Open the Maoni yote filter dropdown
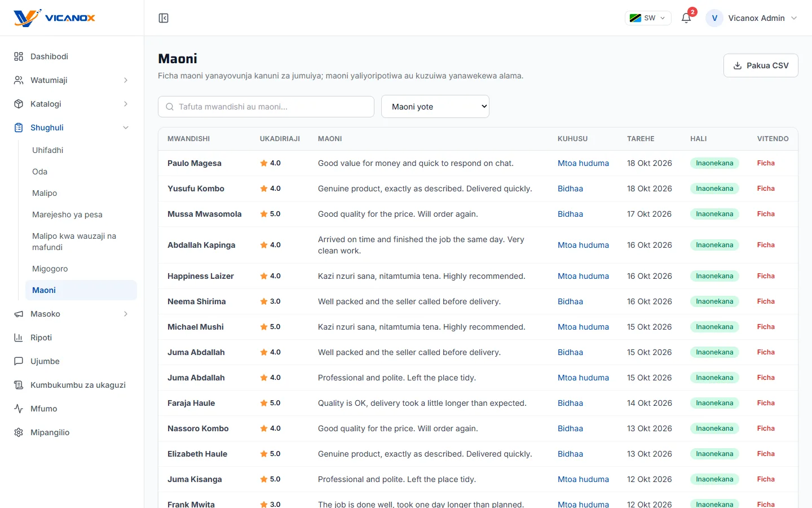Image resolution: width=812 pixels, height=508 pixels. pos(435,107)
